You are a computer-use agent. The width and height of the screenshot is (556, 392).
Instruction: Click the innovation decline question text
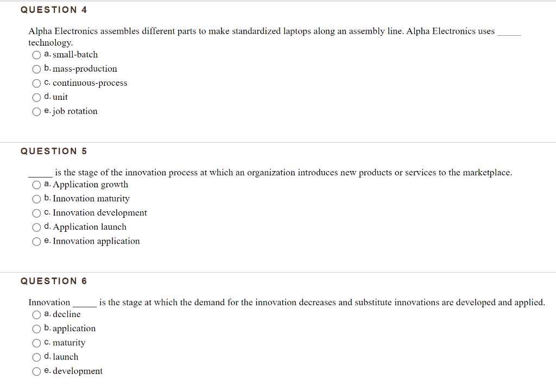pyautogui.click(x=286, y=302)
